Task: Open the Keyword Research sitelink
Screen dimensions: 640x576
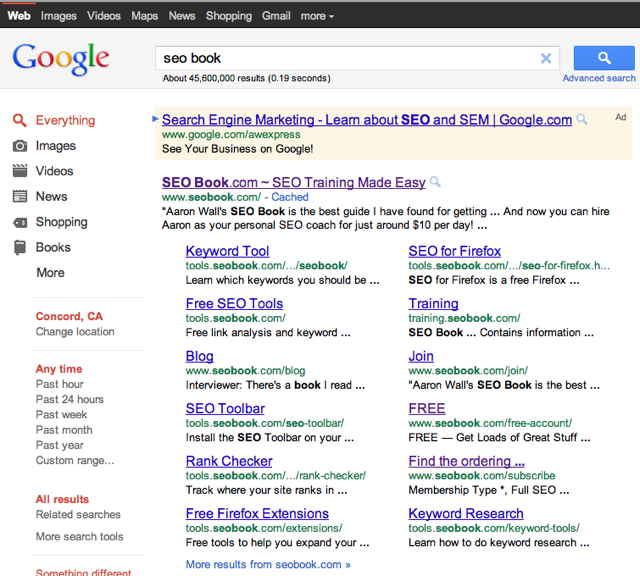Action: 466,513
